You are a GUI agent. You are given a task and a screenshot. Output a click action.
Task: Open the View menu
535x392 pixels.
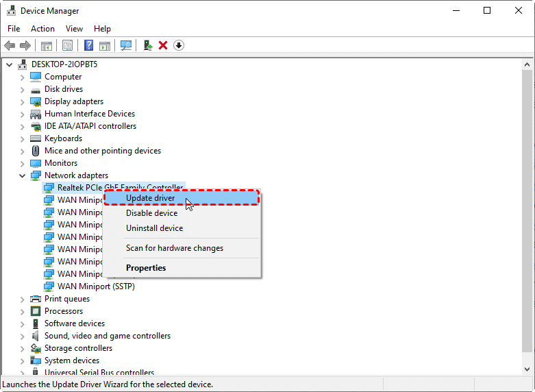74,29
